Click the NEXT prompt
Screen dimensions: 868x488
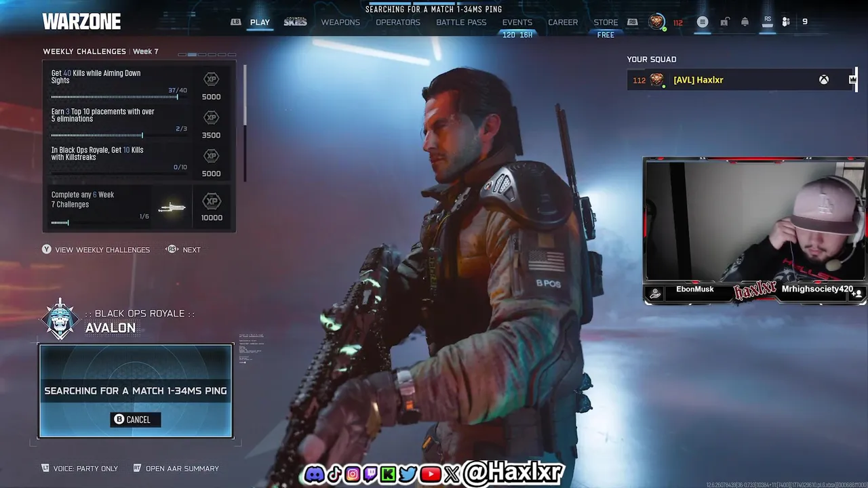(191, 249)
